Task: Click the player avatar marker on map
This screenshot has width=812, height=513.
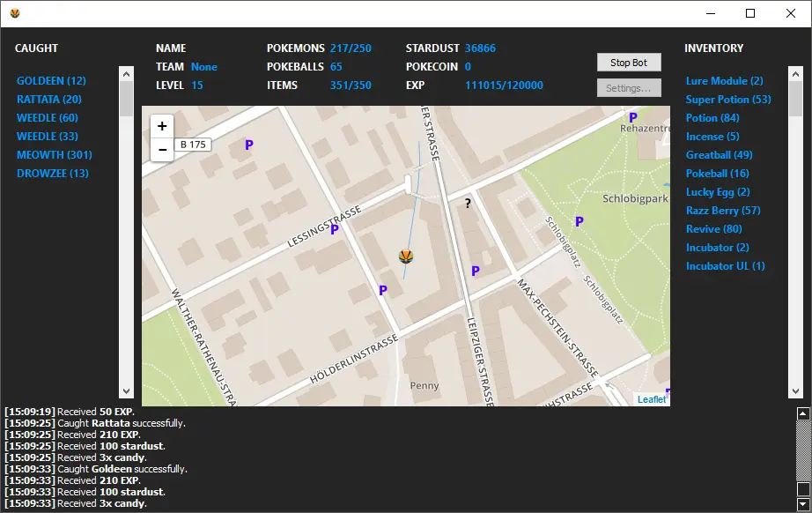Action: tap(406, 256)
